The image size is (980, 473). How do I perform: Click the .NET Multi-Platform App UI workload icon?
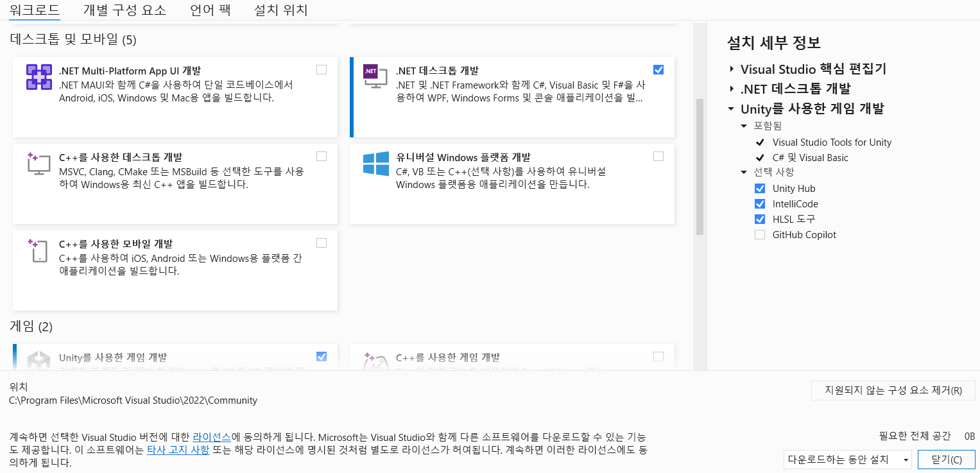pyautogui.click(x=39, y=77)
